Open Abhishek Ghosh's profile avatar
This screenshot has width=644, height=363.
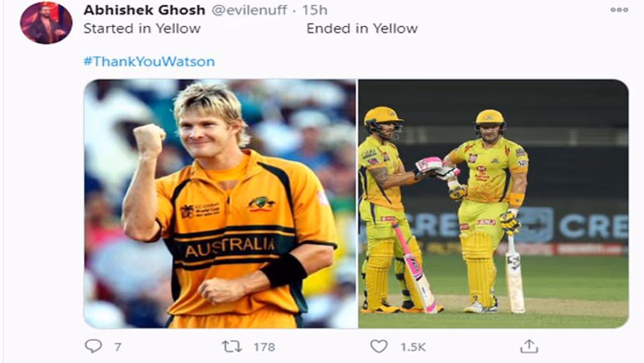point(46,23)
